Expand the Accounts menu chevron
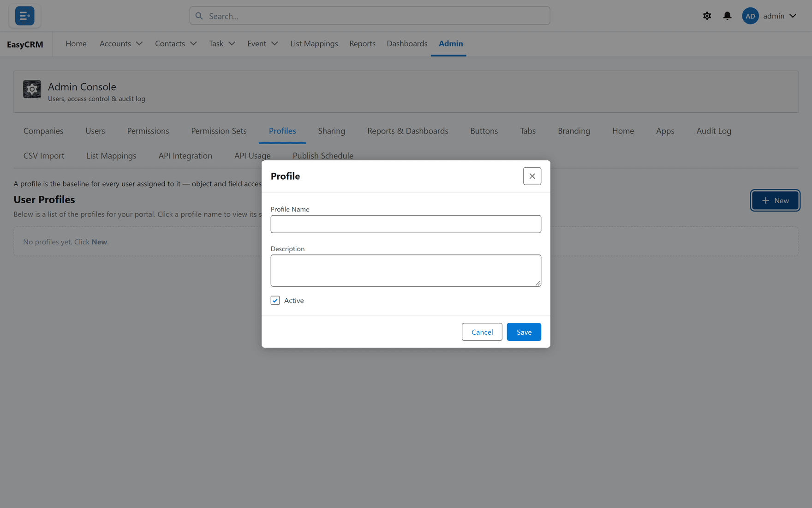The image size is (812, 508). click(x=139, y=43)
